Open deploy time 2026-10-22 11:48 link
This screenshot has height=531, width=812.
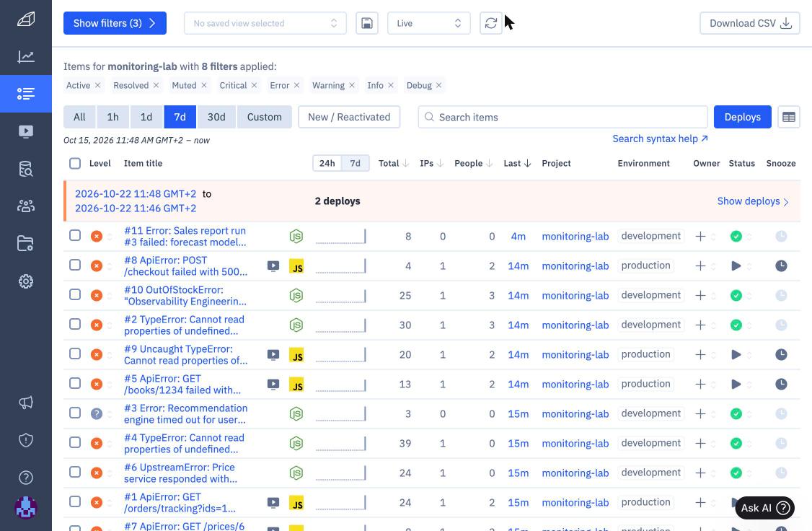136,194
